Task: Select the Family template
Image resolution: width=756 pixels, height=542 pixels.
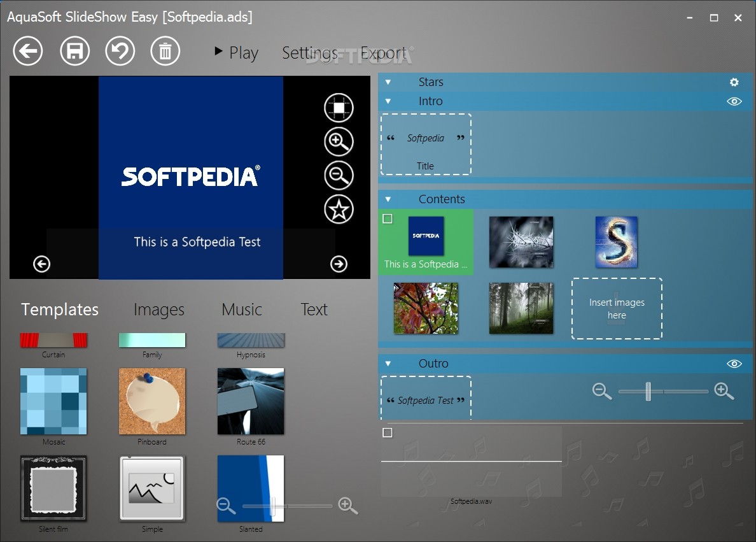Action: tap(152, 340)
